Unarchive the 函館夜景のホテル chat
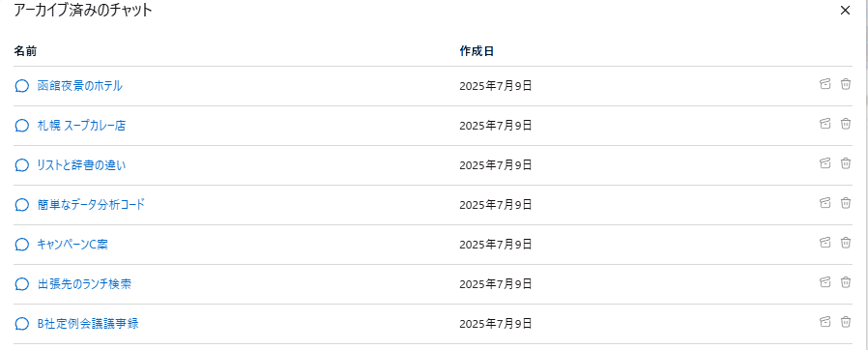 click(825, 84)
